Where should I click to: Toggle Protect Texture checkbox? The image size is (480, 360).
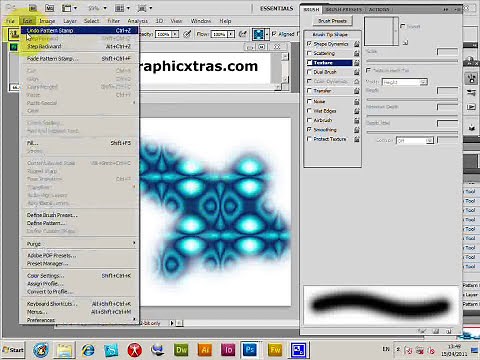pos(309,139)
